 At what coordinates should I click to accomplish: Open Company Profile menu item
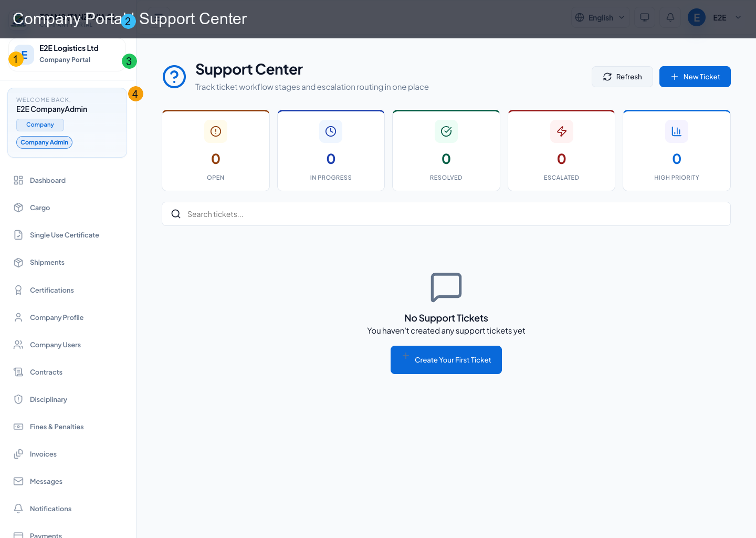68,317
